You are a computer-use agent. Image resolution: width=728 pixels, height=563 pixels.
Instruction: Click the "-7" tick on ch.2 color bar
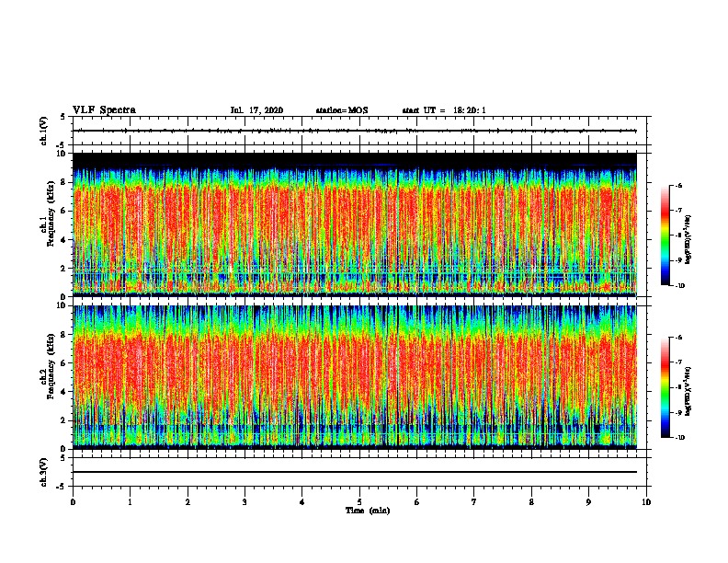[x=678, y=362]
